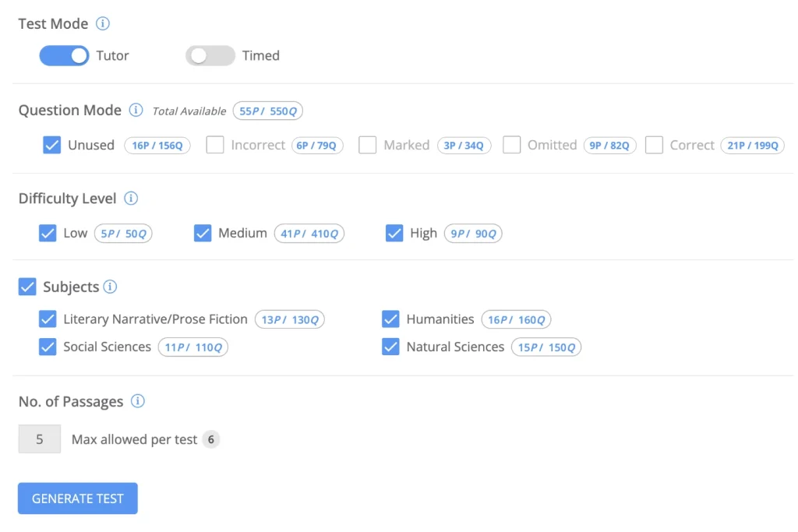This screenshot has width=798, height=532.
Task: Enable the Timed mode switch
Action: point(210,55)
